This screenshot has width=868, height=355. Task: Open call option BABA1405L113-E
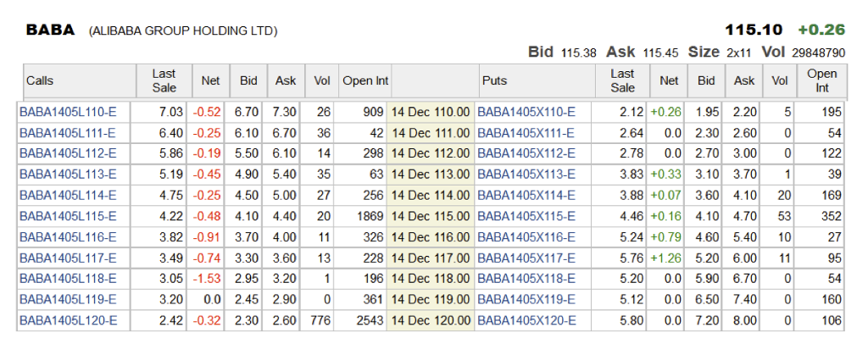coord(68,175)
